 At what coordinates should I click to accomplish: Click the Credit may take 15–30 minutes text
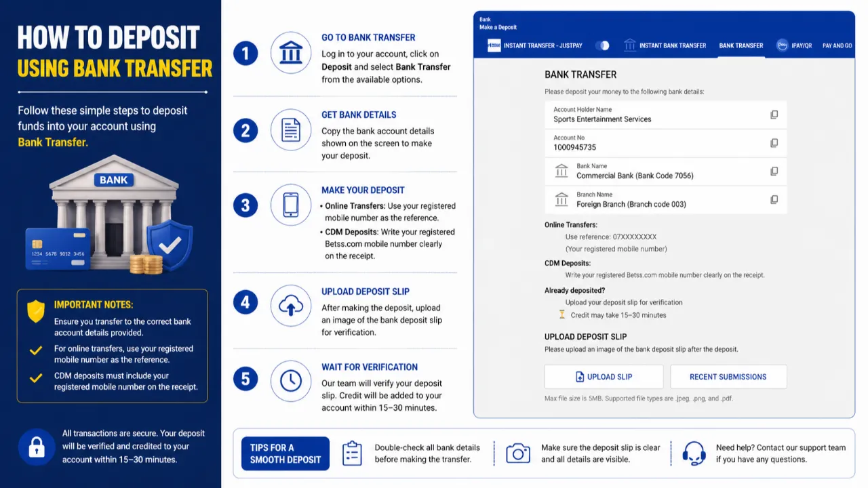(618, 315)
